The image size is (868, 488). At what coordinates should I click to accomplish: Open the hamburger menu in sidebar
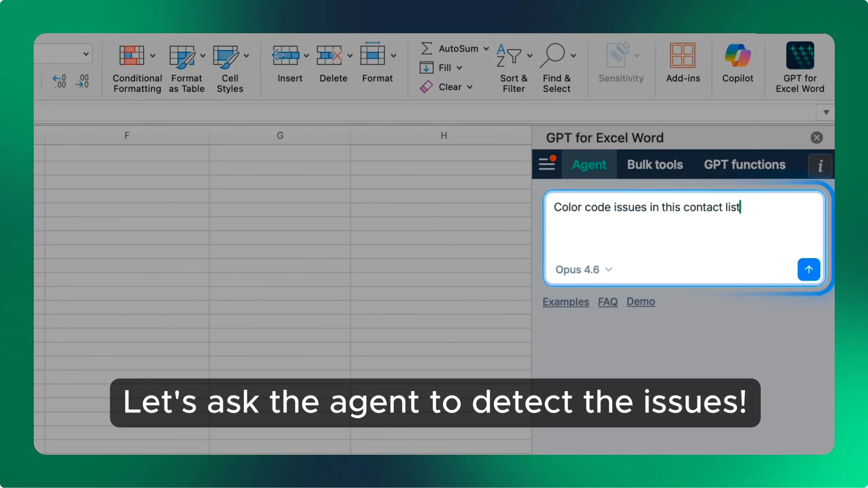(547, 164)
